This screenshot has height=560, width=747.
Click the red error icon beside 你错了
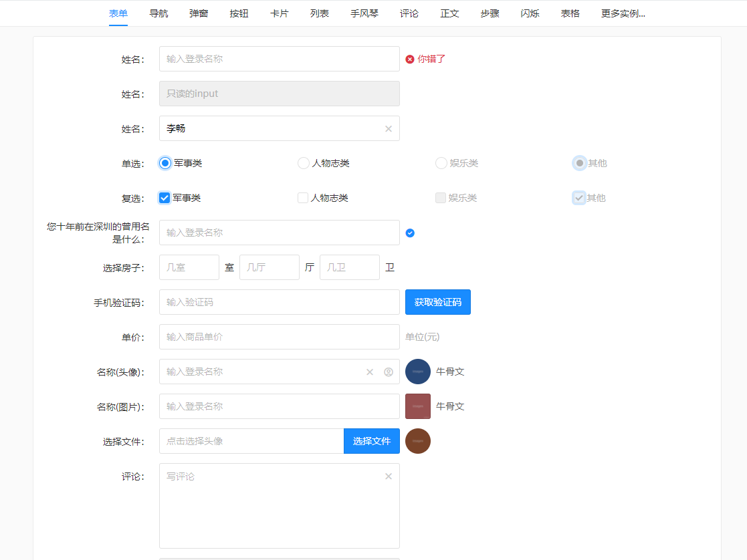tap(410, 59)
